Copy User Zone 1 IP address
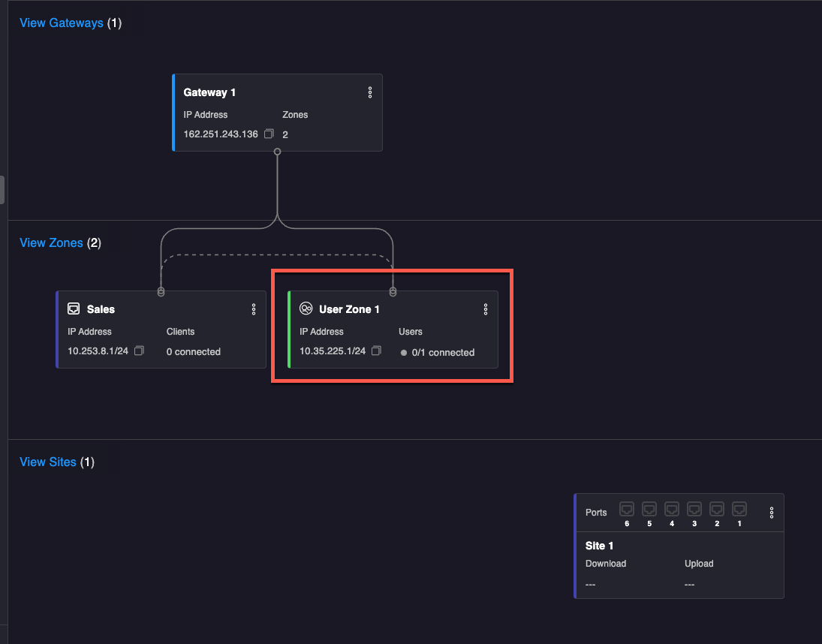This screenshot has width=822, height=644. (377, 351)
